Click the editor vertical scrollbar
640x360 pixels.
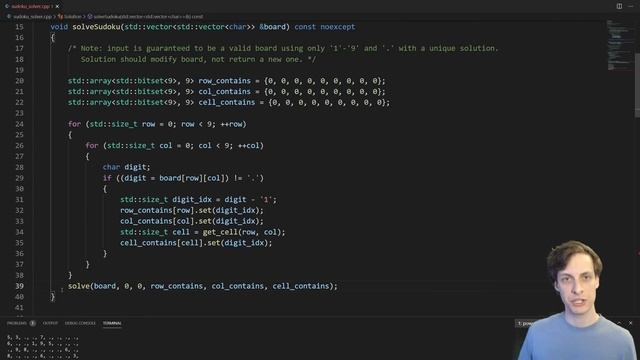click(x=637, y=85)
